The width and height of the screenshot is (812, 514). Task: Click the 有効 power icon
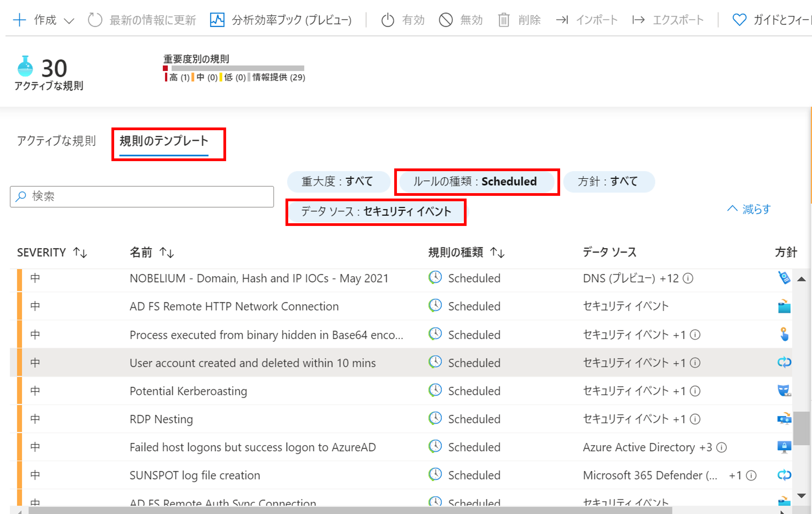tap(387, 20)
